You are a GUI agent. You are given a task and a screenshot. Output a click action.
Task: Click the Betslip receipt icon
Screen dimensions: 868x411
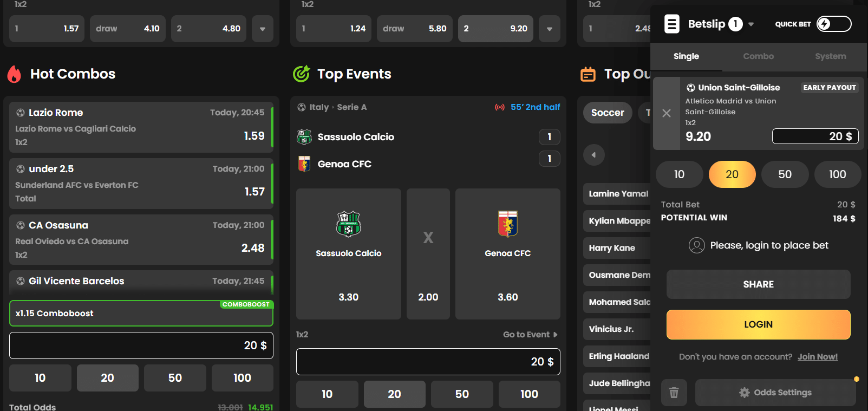tap(671, 24)
